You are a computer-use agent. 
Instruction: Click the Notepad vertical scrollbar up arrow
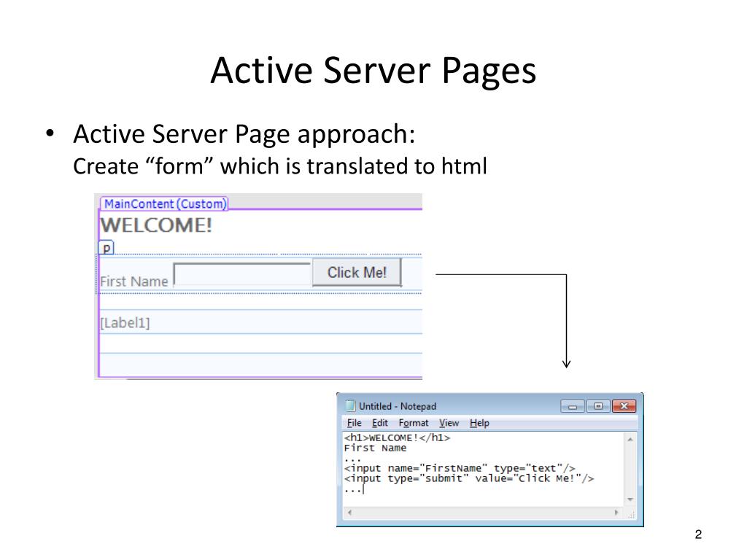(x=630, y=439)
